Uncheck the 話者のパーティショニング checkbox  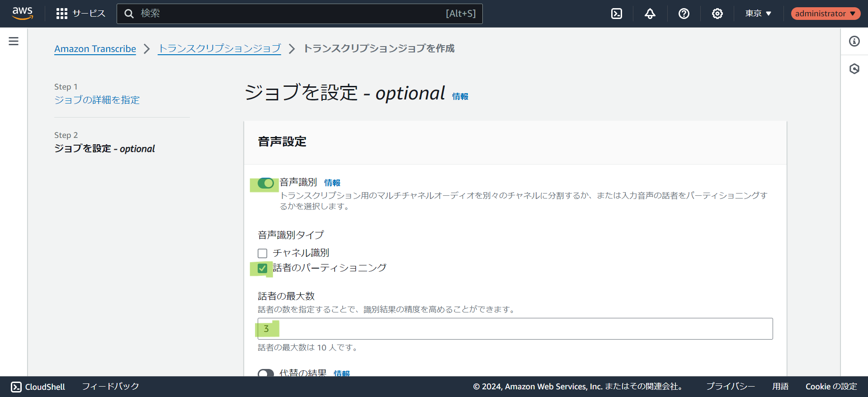pyautogui.click(x=263, y=269)
